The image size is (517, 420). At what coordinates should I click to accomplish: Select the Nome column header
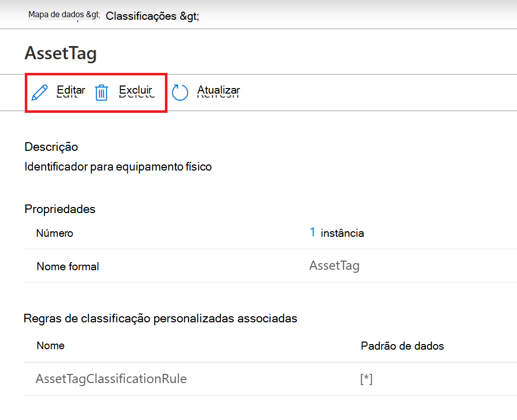50,346
